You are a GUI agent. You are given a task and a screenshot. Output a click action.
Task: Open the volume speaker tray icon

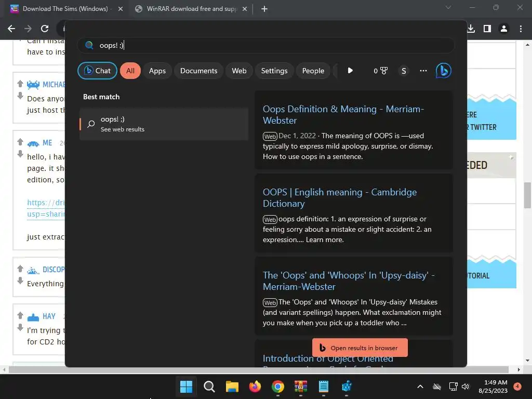coord(465,387)
